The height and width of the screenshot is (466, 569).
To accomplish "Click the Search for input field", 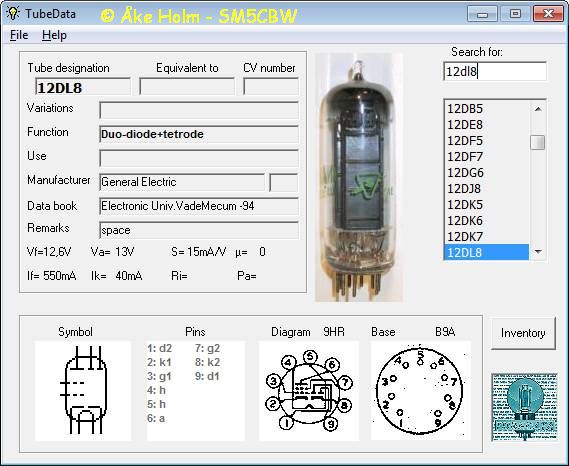I will (x=495, y=71).
